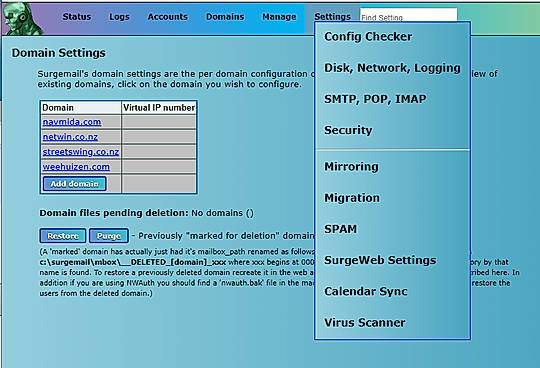Collapse the Settings dropdown menu
The image size is (540, 368).
coord(332,17)
